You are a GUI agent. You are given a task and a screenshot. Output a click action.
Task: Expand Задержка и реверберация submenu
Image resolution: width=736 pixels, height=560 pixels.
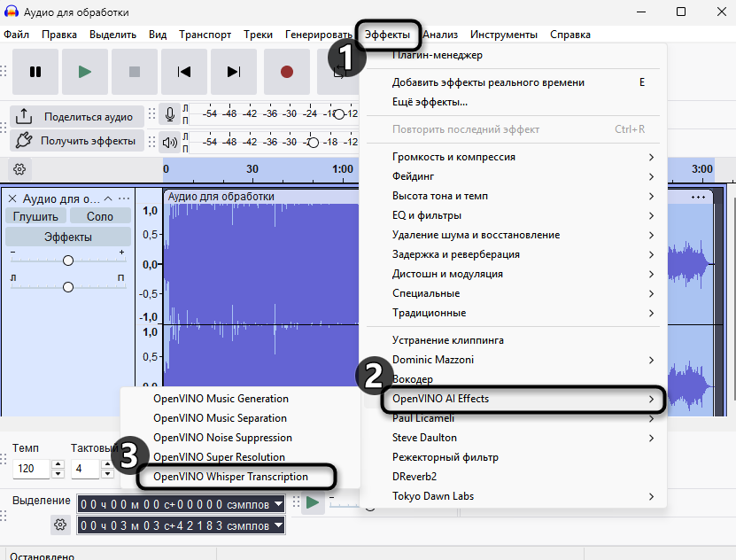[x=513, y=254]
